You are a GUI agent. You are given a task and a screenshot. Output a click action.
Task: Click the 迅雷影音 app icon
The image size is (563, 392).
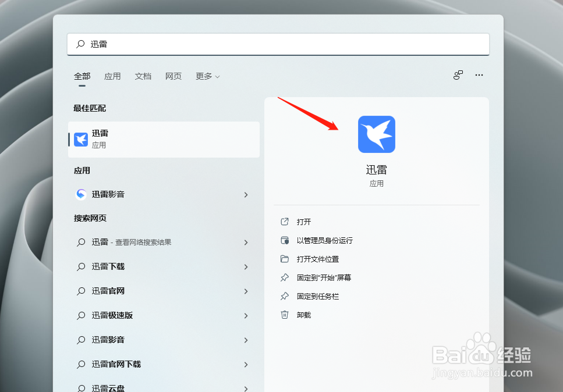[81, 194]
